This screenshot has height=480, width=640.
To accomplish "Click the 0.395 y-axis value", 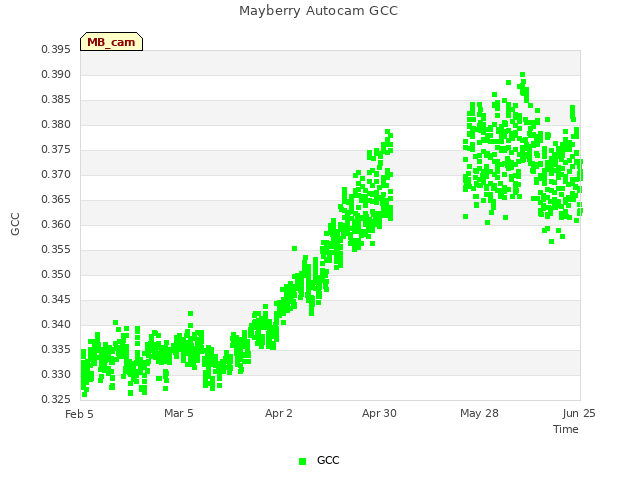I will click(x=56, y=50).
